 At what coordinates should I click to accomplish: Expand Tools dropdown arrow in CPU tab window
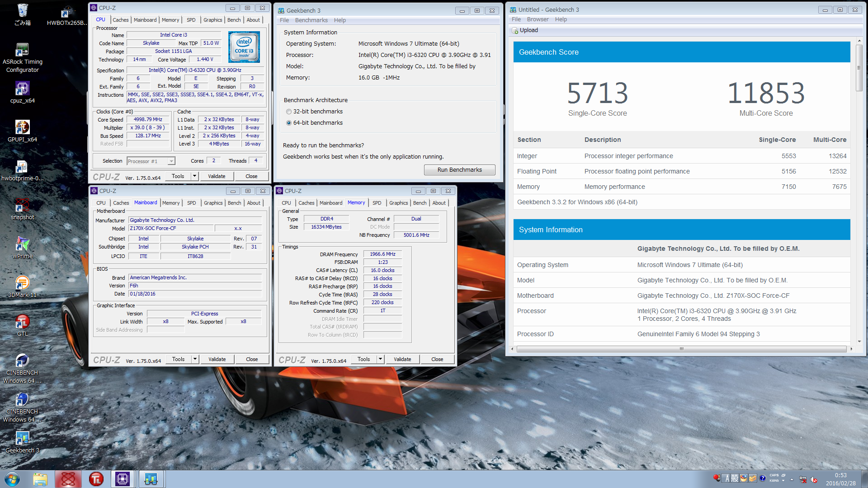[194, 176]
